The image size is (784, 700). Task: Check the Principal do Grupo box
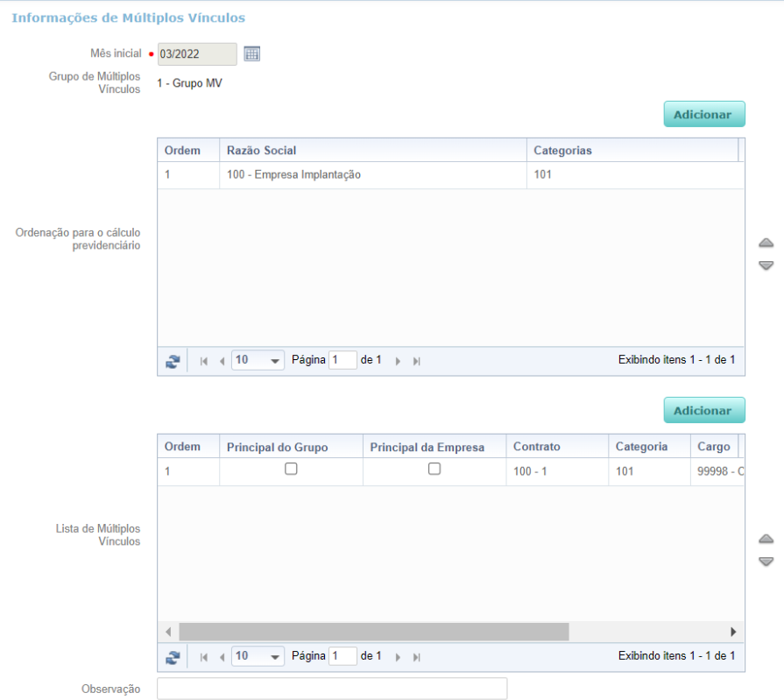[291, 469]
